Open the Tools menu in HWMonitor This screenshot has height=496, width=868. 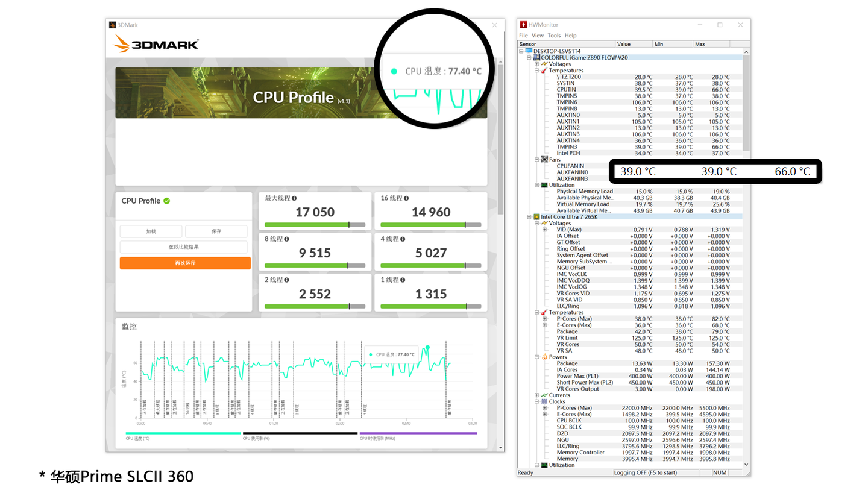pyautogui.click(x=554, y=36)
